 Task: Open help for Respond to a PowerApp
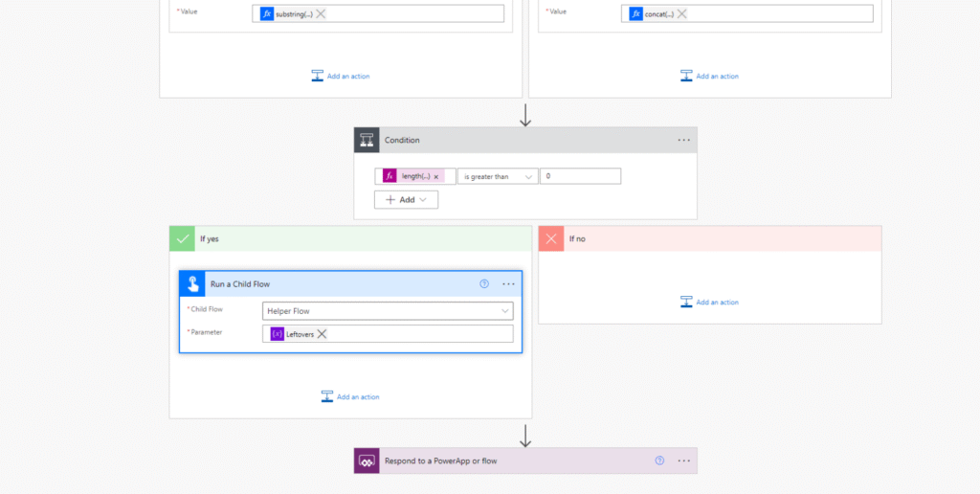659,460
